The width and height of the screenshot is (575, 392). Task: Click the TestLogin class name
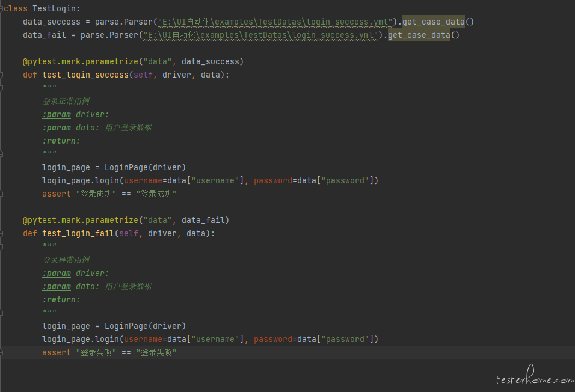tap(55, 8)
